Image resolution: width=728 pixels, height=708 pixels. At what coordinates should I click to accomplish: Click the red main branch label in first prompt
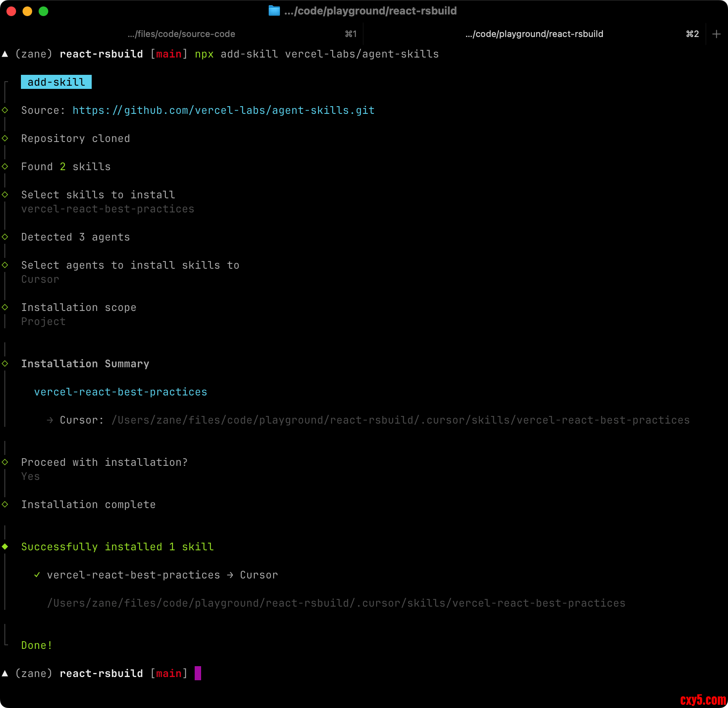pos(169,54)
